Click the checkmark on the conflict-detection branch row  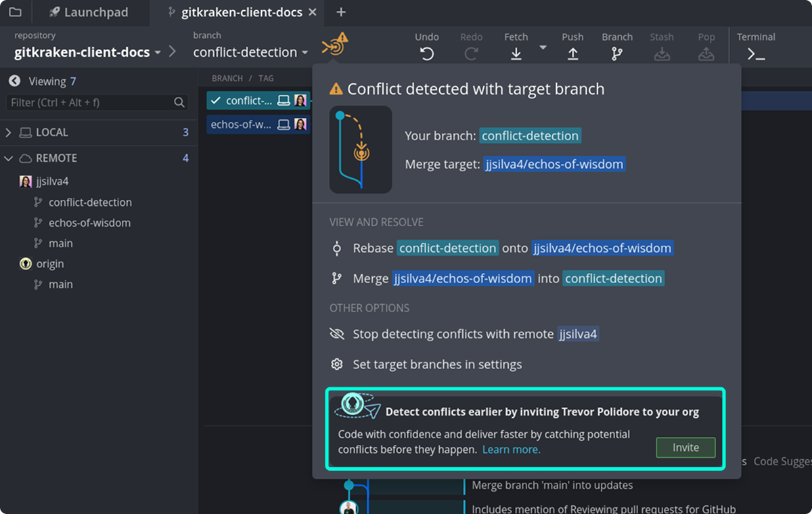[215, 100]
